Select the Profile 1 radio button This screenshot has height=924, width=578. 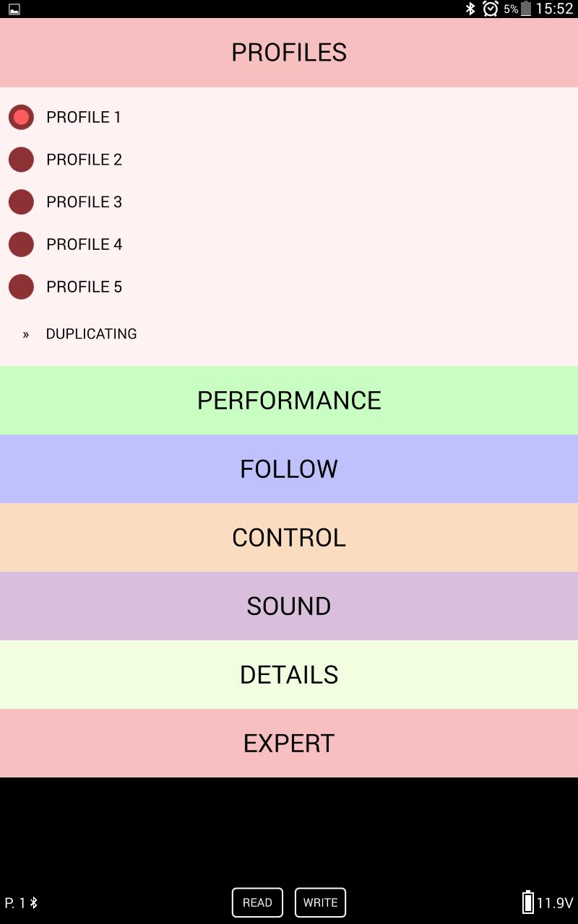pos(21,117)
